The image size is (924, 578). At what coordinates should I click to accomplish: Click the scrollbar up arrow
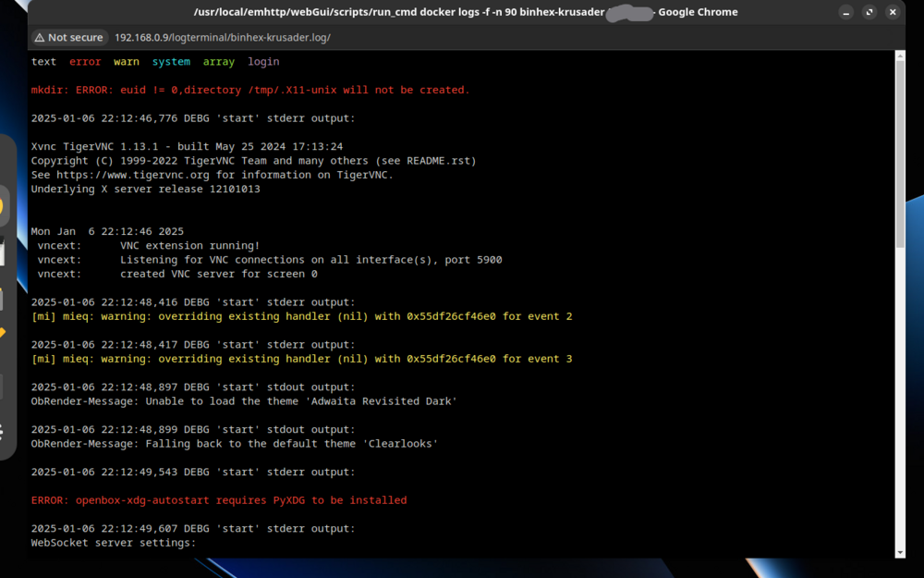pos(900,55)
